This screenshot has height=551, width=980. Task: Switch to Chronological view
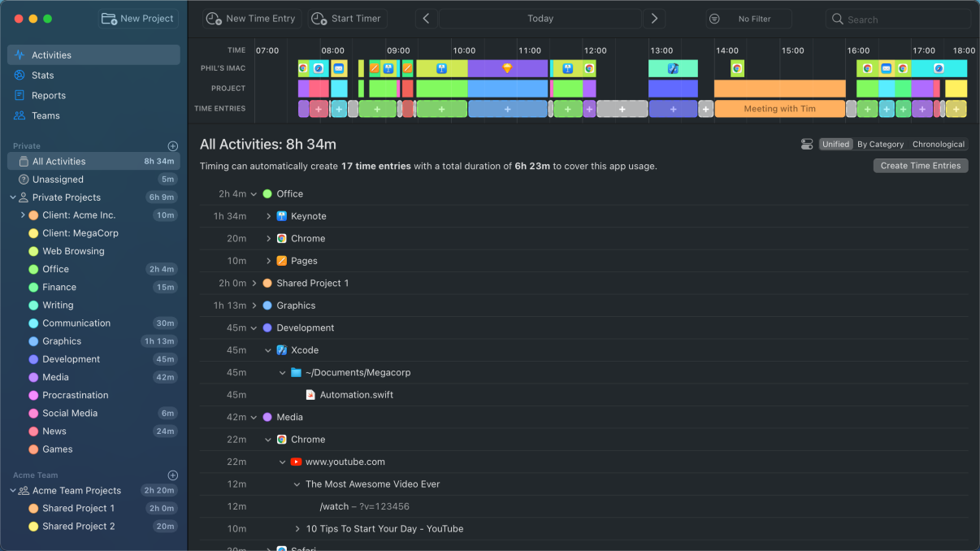939,144
